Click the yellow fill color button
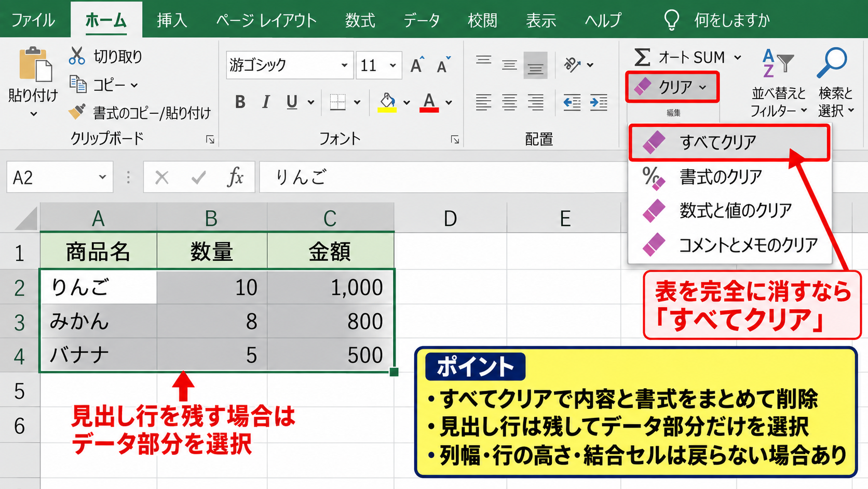 coord(387,102)
